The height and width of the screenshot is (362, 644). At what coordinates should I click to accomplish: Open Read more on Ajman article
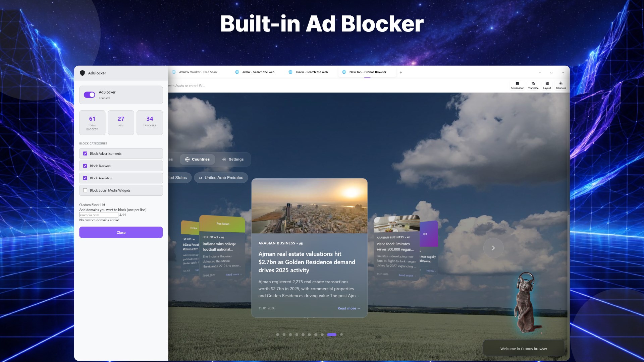[349, 308]
